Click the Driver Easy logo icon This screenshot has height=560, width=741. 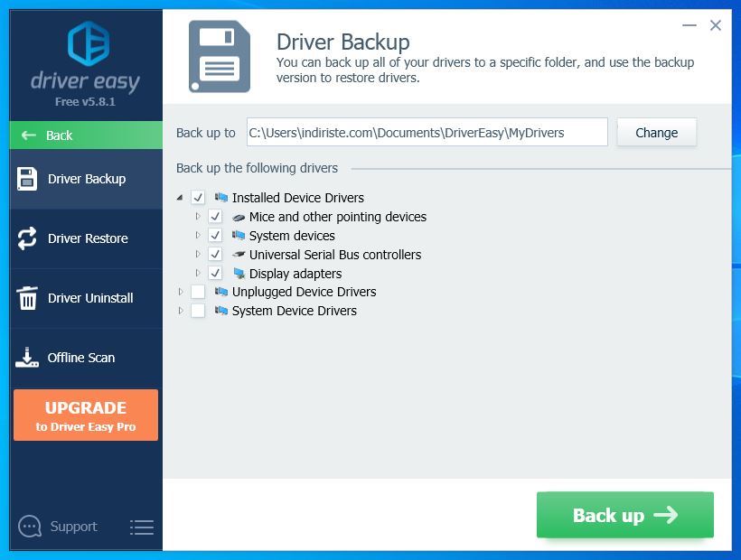point(89,43)
